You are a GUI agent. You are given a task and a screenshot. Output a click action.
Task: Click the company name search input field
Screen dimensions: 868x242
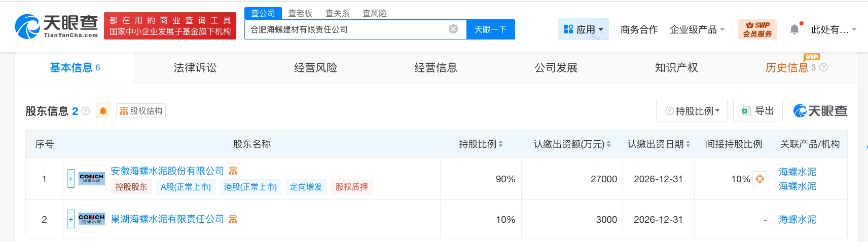click(x=345, y=29)
